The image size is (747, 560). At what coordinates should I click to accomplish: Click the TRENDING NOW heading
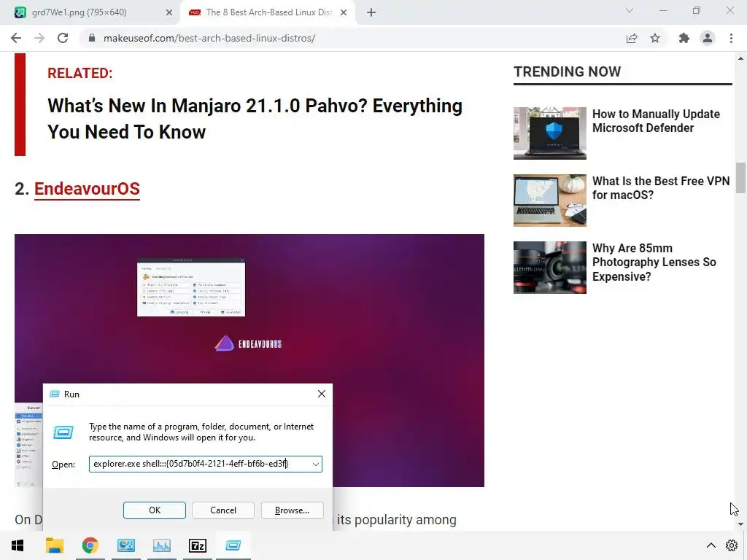(567, 71)
